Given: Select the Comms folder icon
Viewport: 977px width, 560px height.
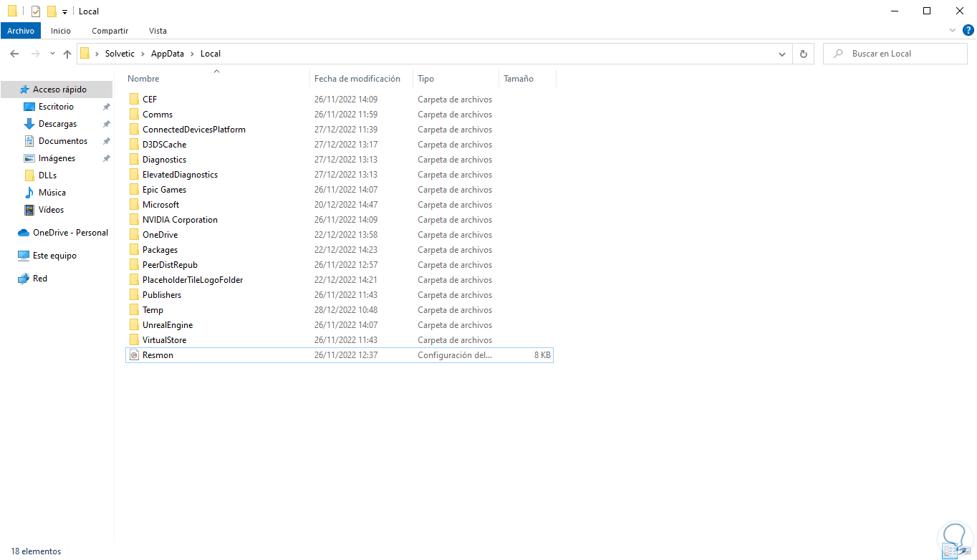Looking at the screenshot, I should (134, 114).
